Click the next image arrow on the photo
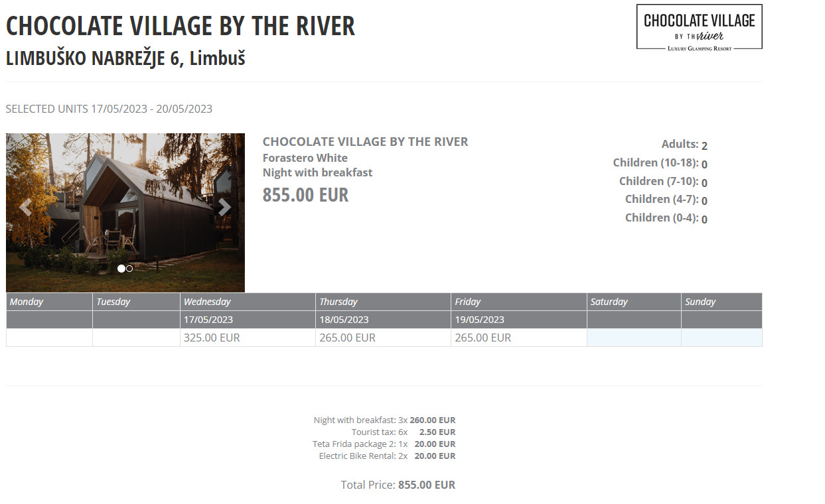This screenshot has width=825, height=504. click(225, 208)
